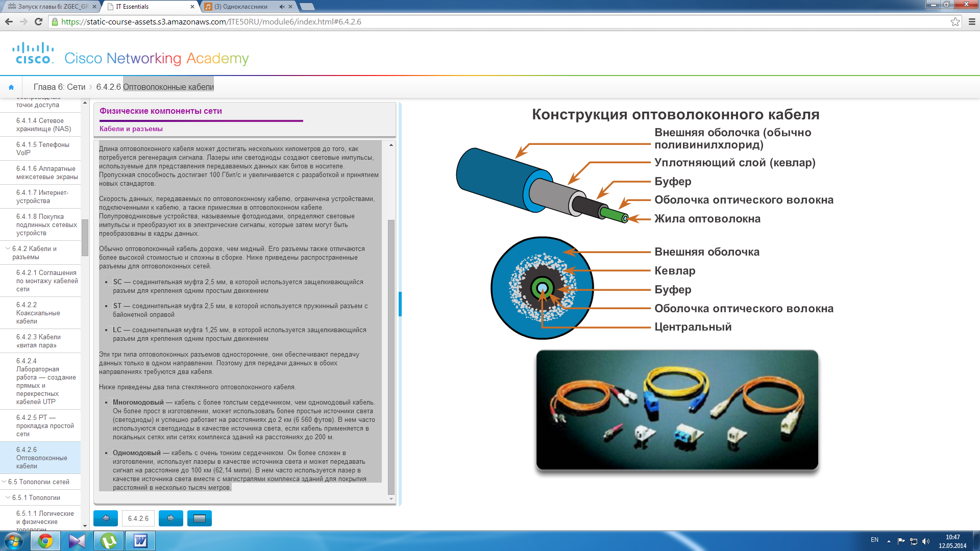Screen dimensions: 980x551
Task: Open Chrome menu hamburger icon
Action: pos(972,21)
